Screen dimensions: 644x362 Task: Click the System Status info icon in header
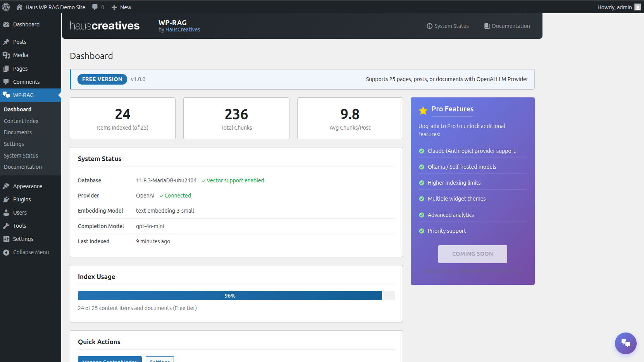429,26
